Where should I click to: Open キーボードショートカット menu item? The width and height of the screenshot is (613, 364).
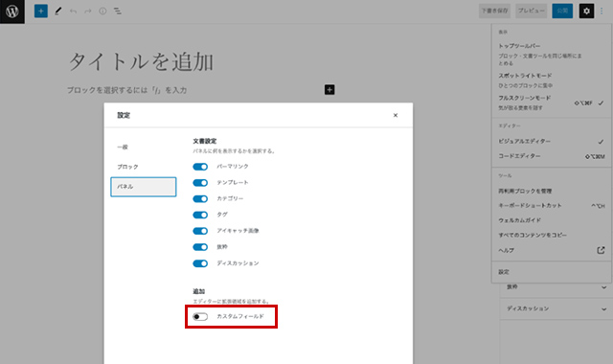coord(552,205)
